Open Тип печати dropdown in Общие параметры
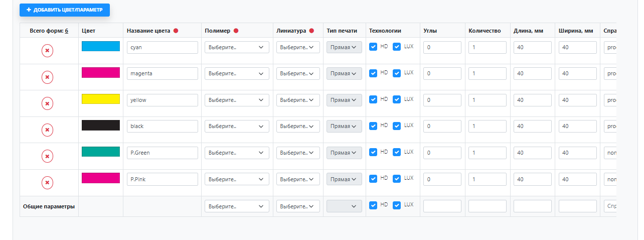 tap(344, 206)
